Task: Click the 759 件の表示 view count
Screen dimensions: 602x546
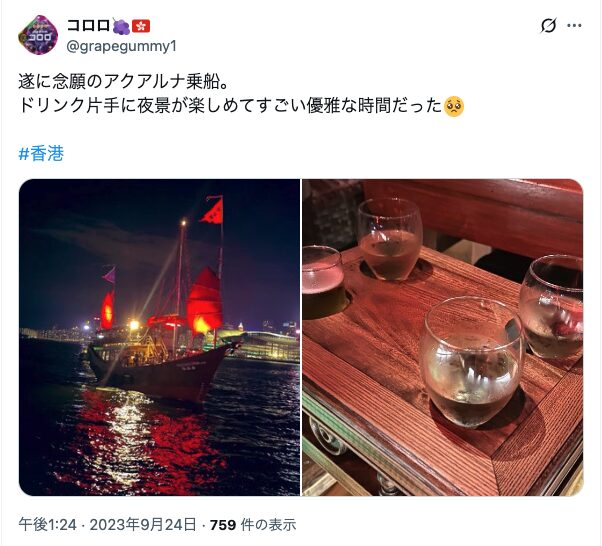Action: tap(253, 524)
